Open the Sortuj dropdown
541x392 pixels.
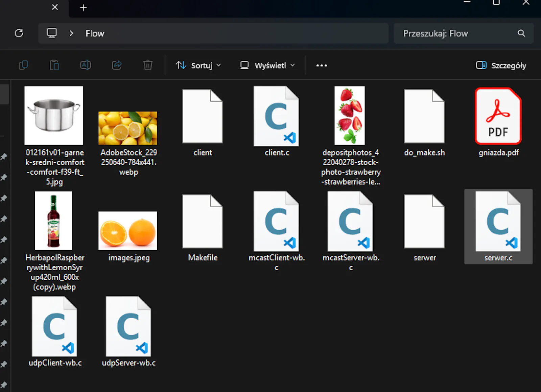[198, 65]
